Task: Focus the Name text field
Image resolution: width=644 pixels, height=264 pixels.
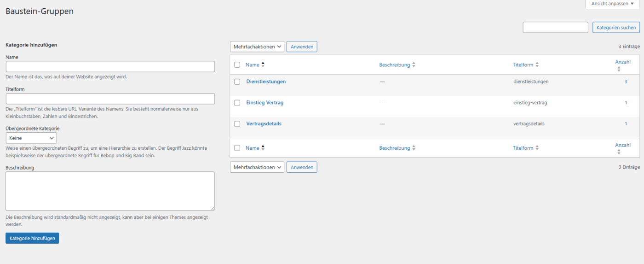Action: [110, 66]
